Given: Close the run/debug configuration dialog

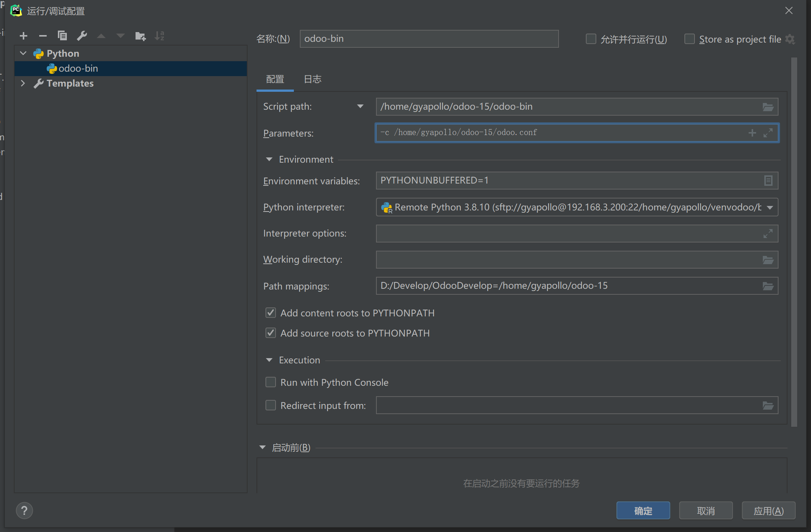Looking at the screenshot, I should tap(789, 10).
